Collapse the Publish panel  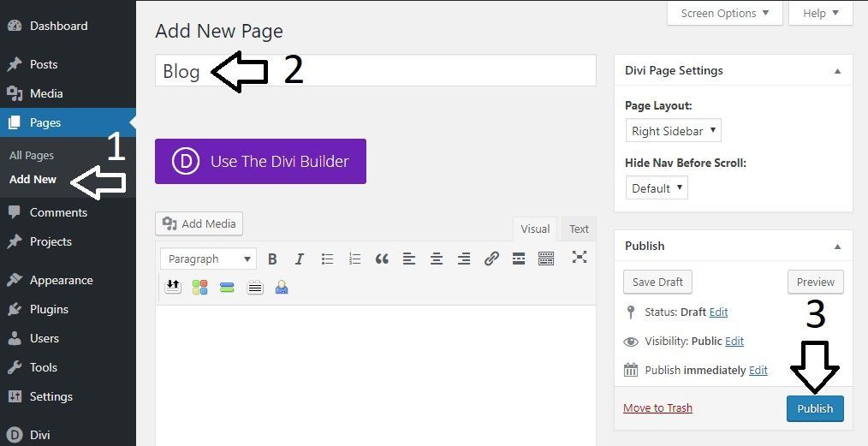click(837, 246)
